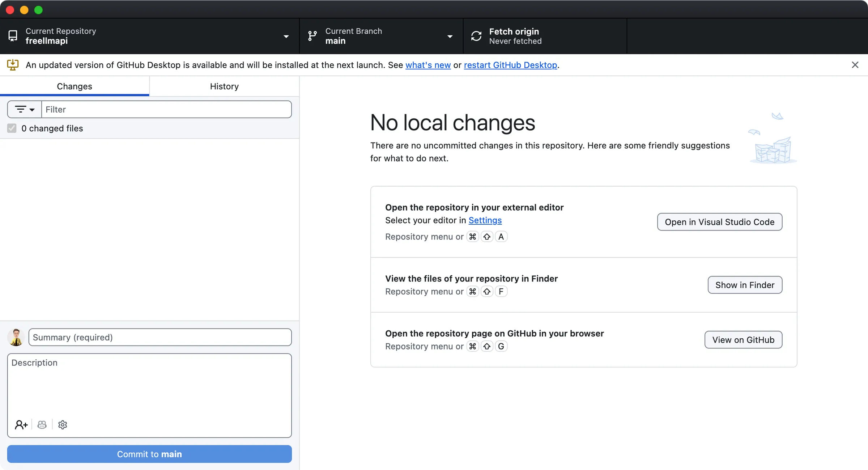Click the Settings link for editor selection

click(x=485, y=220)
